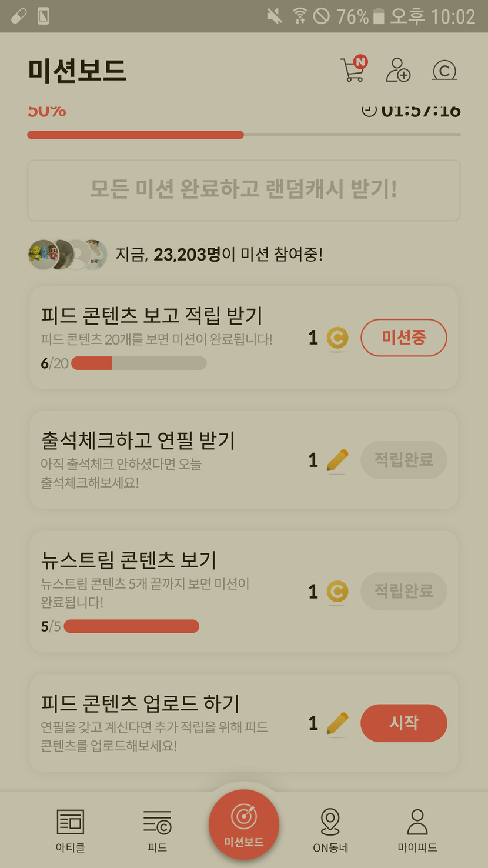This screenshot has width=488, height=868.
Task: Tap the coin icon on feed content mission
Action: tap(337, 338)
